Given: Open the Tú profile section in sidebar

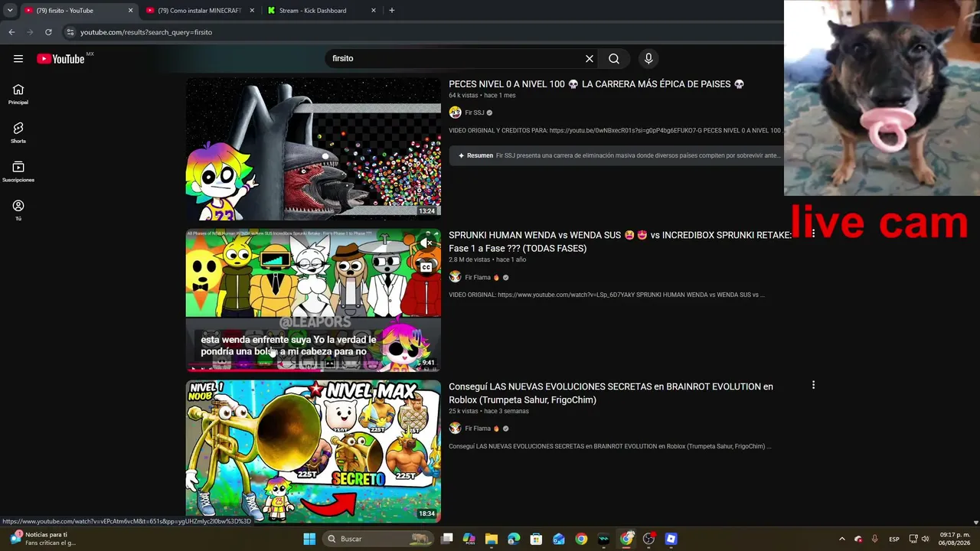Looking at the screenshot, I should [18, 210].
